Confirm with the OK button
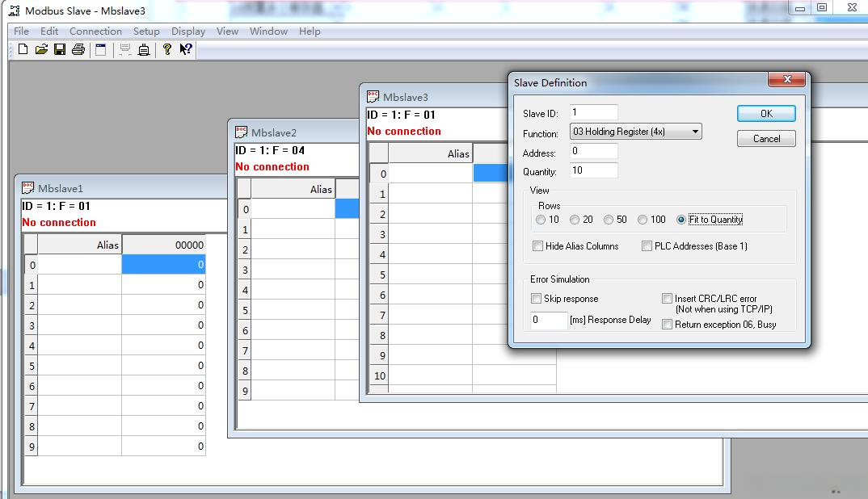The width and height of the screenshot is (868, 499). click(x=766, y=113)
